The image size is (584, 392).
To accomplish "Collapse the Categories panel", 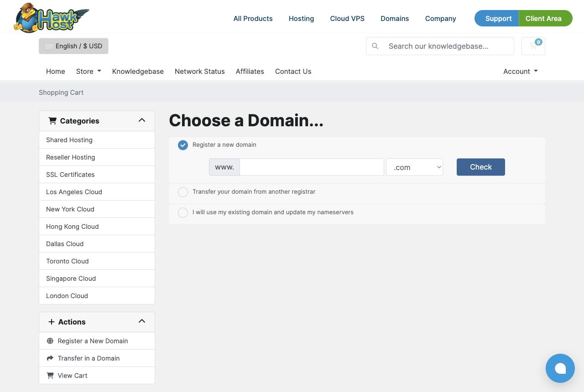I will (142, 120).
